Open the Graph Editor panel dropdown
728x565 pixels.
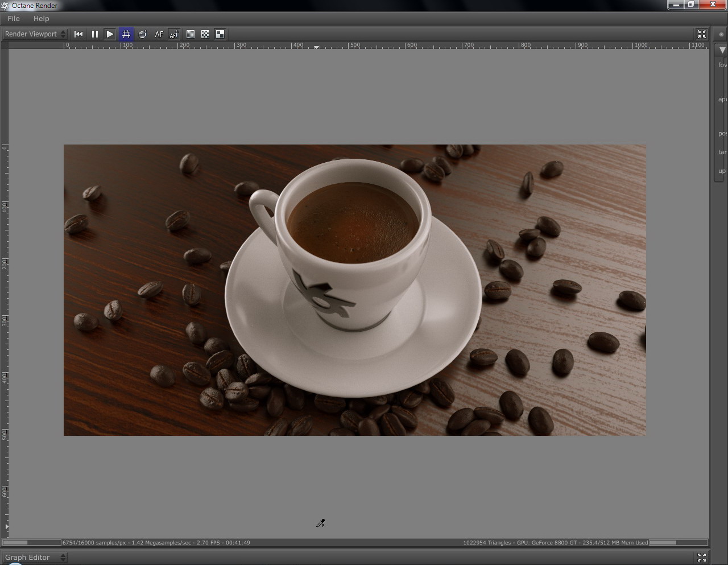coord(35,558)
